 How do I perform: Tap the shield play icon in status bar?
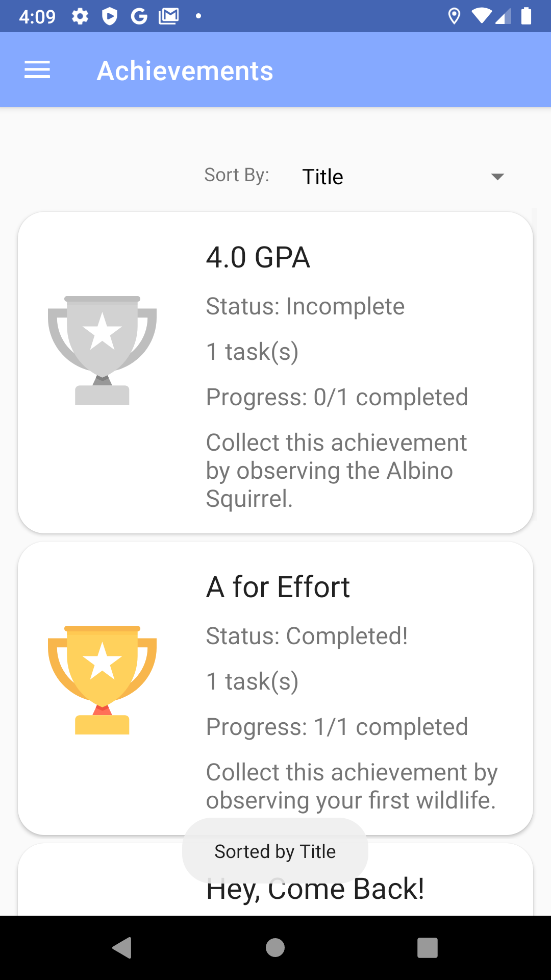[x=110, y=16]
